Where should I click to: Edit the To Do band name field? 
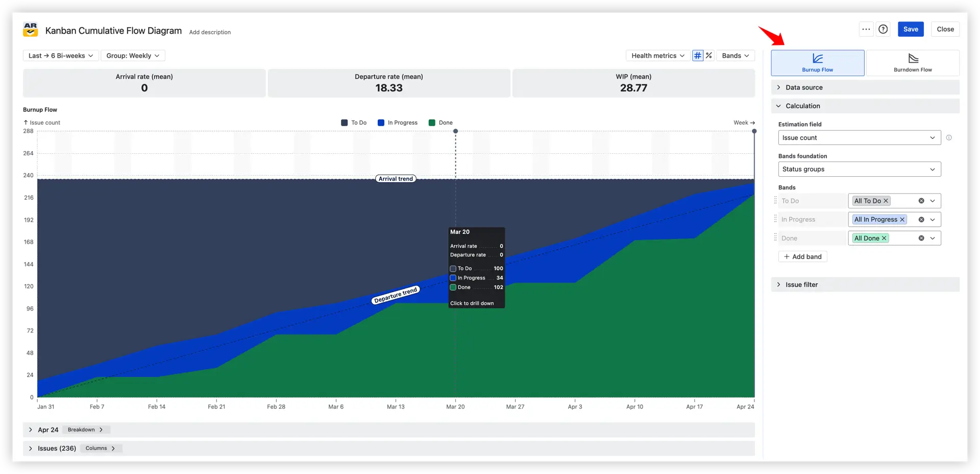click(x=813, y=201)
